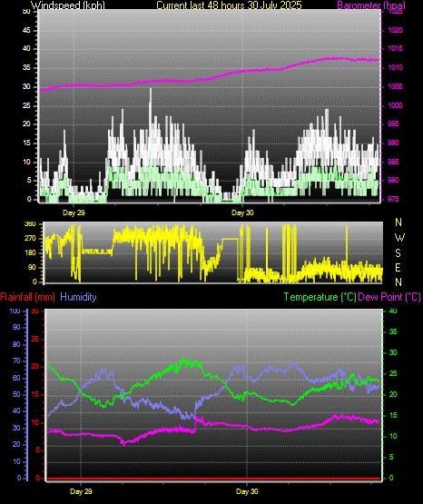Click the Barometer (hpa) axis title

(x=371, y=5)
